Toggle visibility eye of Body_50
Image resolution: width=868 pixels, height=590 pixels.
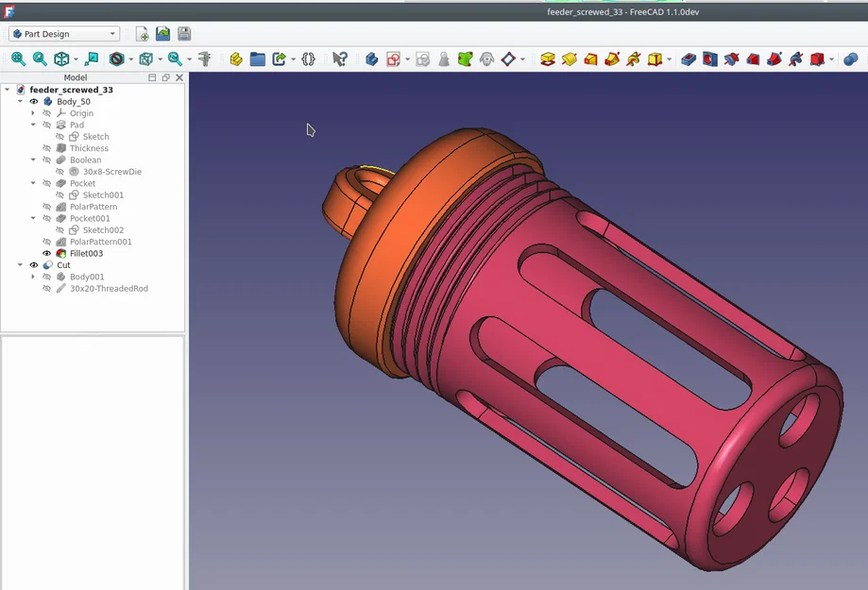pyautogui.click(x=34, y=101)
